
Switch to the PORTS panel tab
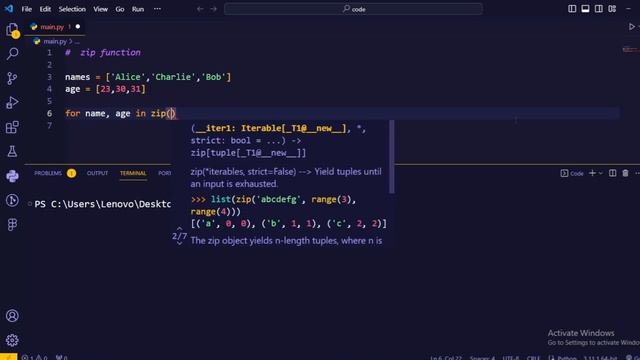164,173
